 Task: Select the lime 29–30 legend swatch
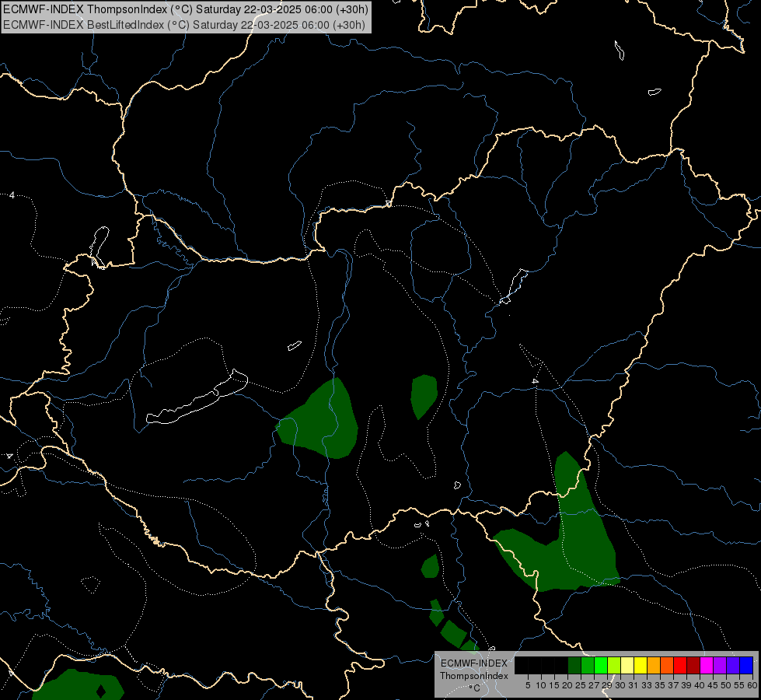click(614, 665)
